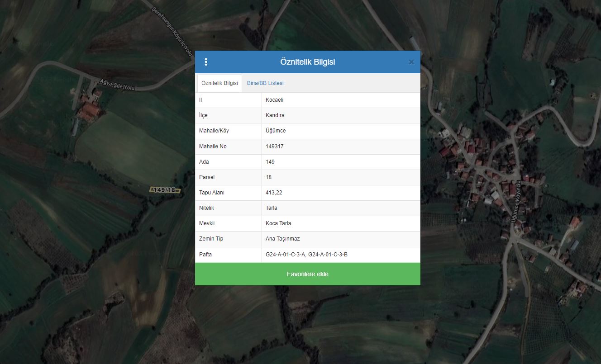Click the Mahalle No value 149317
Viewport: 601px width, 364px height.
274,147
